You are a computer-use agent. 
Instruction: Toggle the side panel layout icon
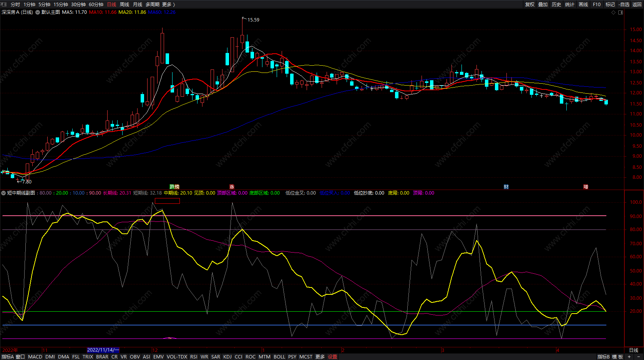click(x=621, y=12)
